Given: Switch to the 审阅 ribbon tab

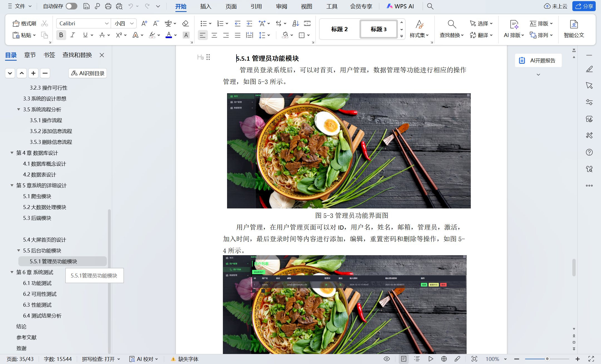Looking at the screenshot, I should click(281, 6).
